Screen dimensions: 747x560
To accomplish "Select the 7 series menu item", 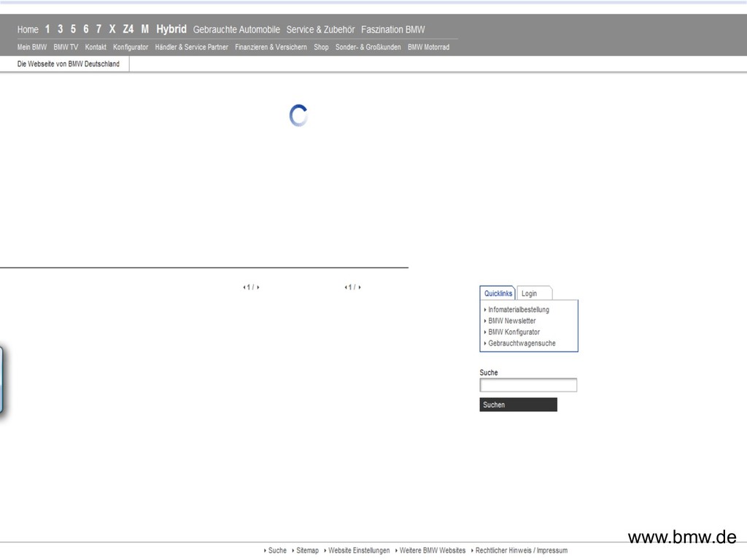I will [x=99, y=29].
